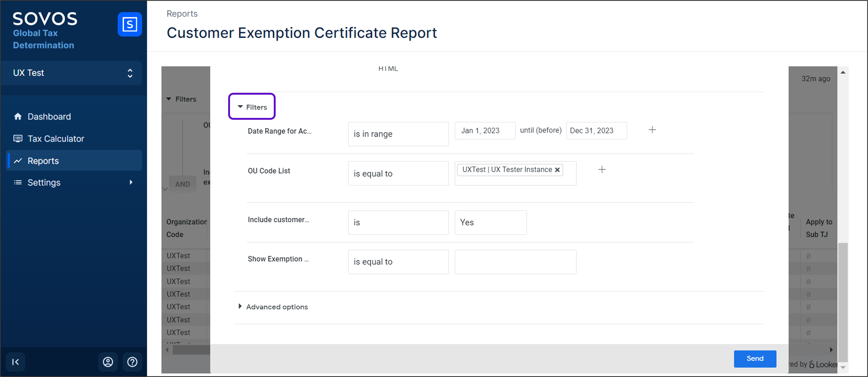Viewport: 868px width, 377px height.
Task: Add another OU Code List value with plus
Action: pyautogui.click(x=602, y=169)
